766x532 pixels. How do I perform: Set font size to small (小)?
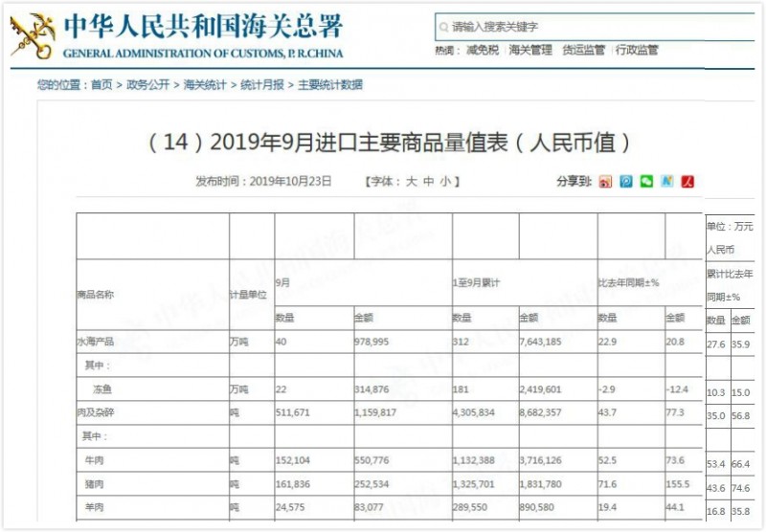click(445, 181)
